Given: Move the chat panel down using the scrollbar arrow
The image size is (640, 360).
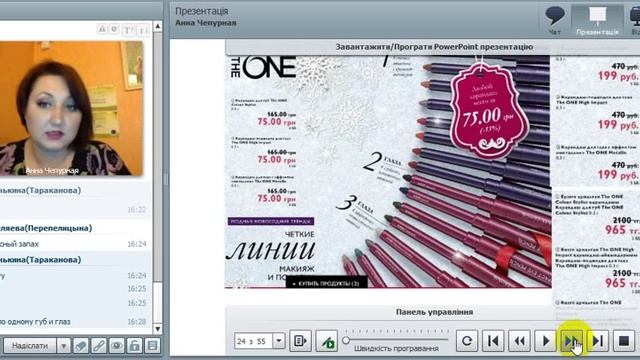Looking at the screenshot, I should pyautogui.click(x=158, y=329).
